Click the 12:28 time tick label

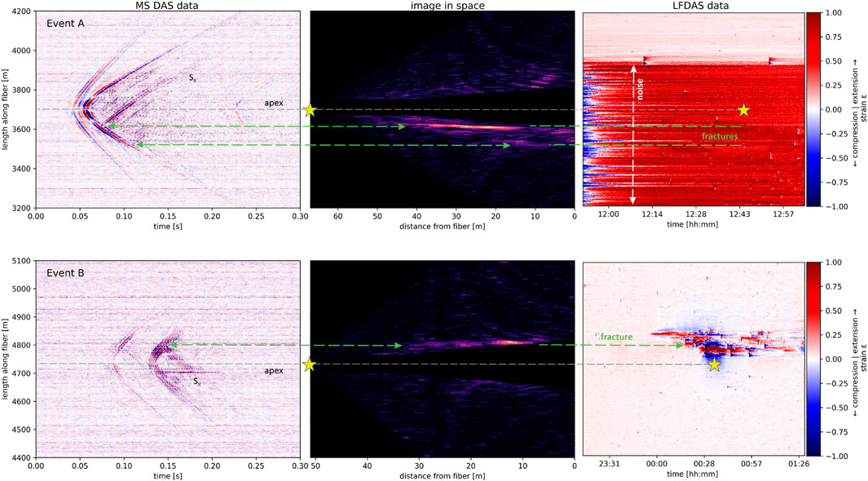coord(696,214)
